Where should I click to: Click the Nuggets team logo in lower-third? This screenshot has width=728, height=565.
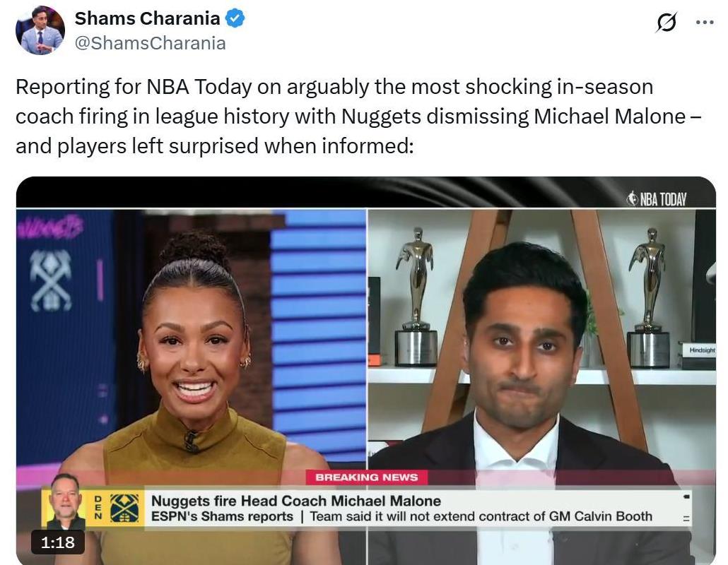click(124, 508)
